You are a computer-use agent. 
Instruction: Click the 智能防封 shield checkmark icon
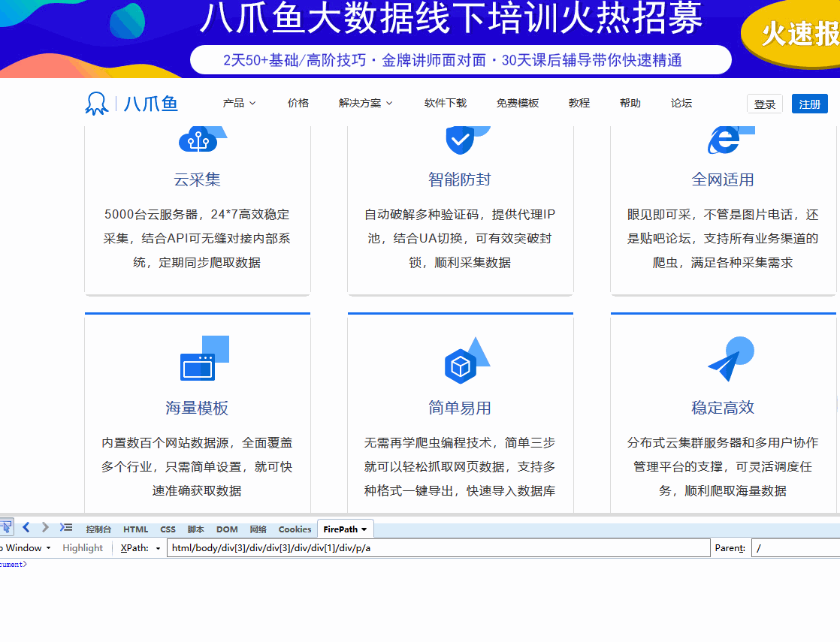click(x=467, y=140)
